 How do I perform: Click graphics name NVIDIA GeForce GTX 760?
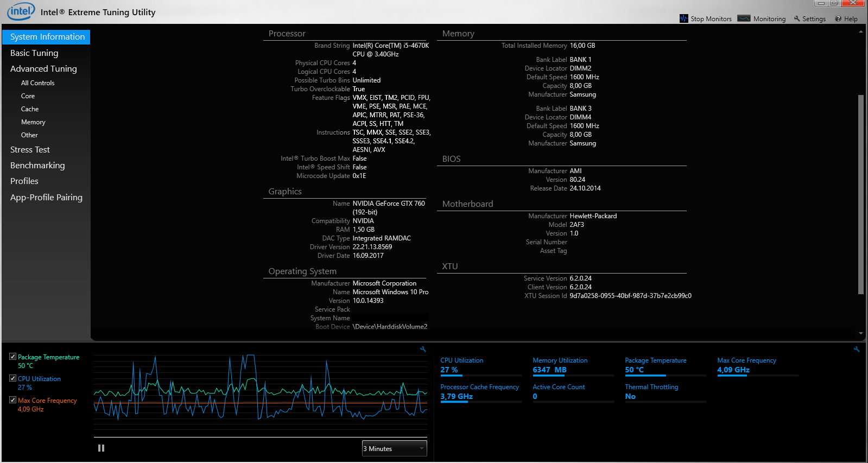[389, 208]
